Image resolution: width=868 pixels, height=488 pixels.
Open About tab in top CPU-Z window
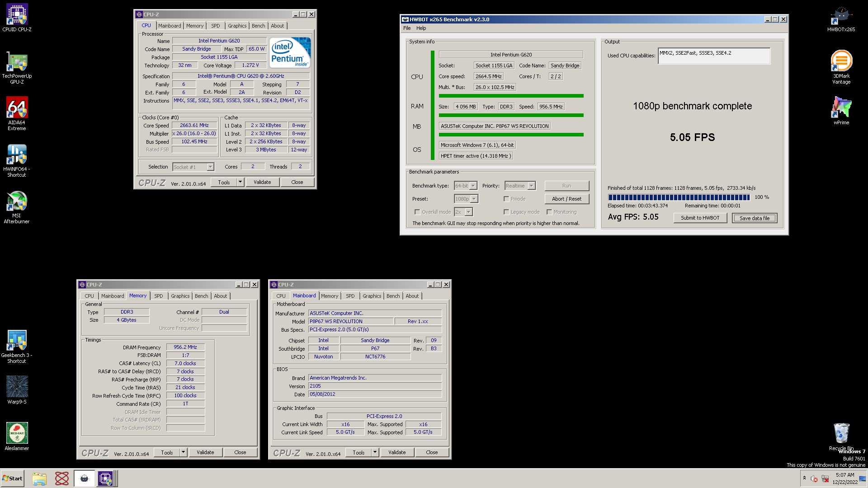pos(278,26)
